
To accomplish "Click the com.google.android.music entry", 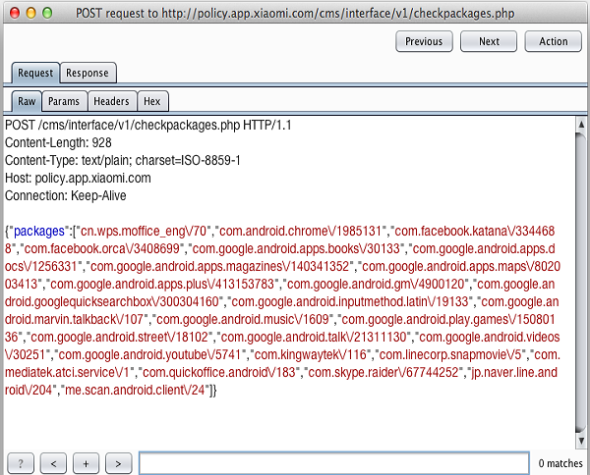I will tap(243, 320).
